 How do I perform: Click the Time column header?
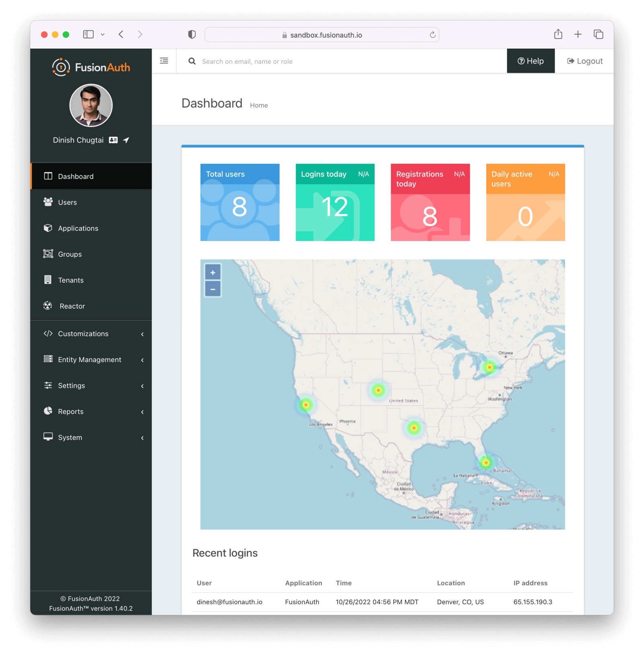point(344,583)
